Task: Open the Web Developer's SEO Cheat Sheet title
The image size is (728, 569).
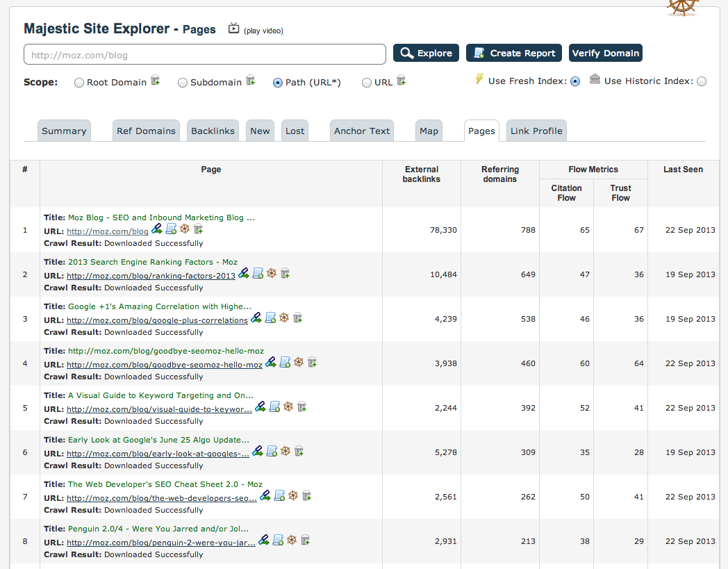Action: pyautogui.click(x=165, y=484)
